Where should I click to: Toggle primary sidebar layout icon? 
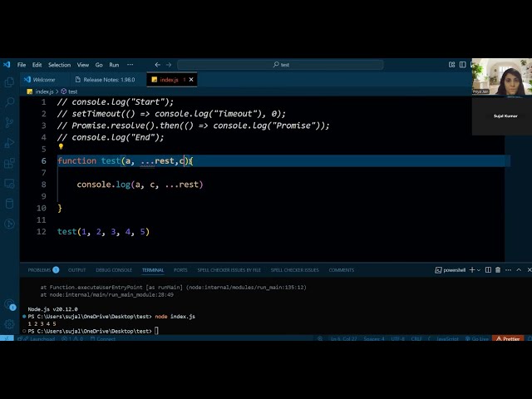(462, 65)
